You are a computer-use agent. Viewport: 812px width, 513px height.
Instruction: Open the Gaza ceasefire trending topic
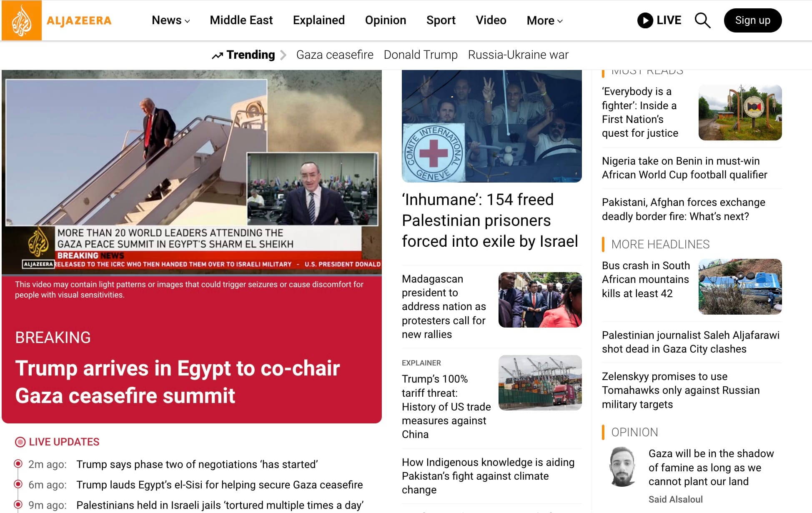click(x=335, y=55)
